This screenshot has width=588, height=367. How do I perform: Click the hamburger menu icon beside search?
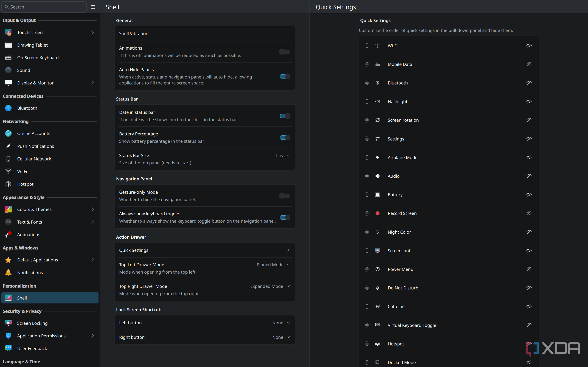point(93,7)
